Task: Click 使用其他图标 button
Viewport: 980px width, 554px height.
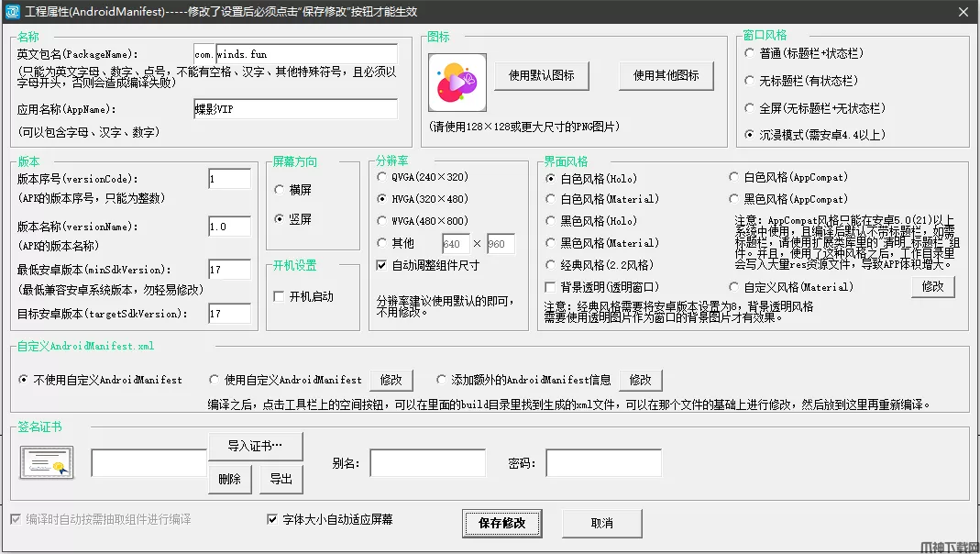Action: click(x=666, y=75)
